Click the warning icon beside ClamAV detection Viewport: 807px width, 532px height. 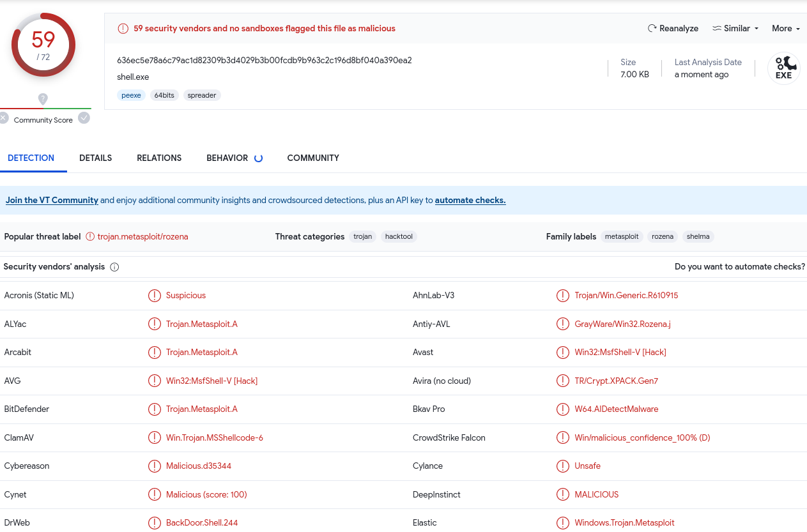[154, 437]
